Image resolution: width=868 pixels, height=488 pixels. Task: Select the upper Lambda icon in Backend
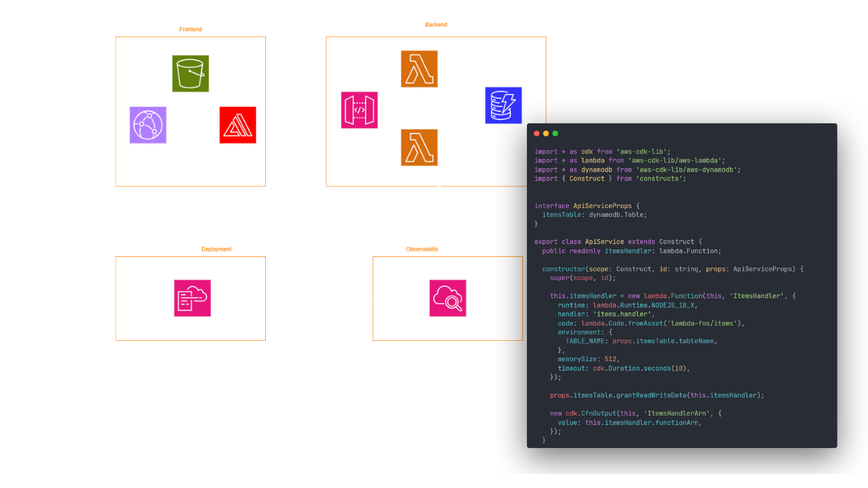click(419, 68)
